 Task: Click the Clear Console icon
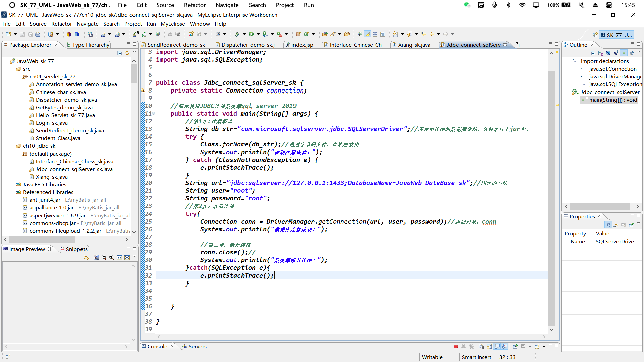(481, 346)
